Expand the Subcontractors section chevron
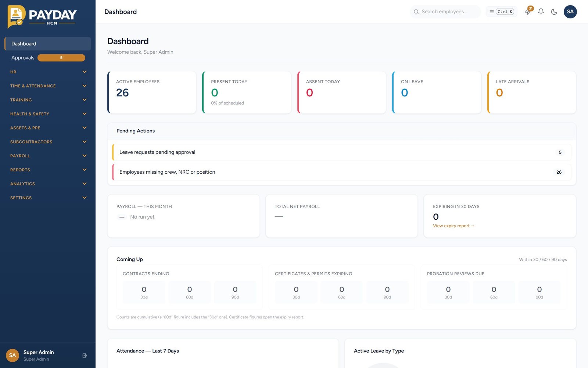The height and width of the screenshot is (368, 588). 85,142
